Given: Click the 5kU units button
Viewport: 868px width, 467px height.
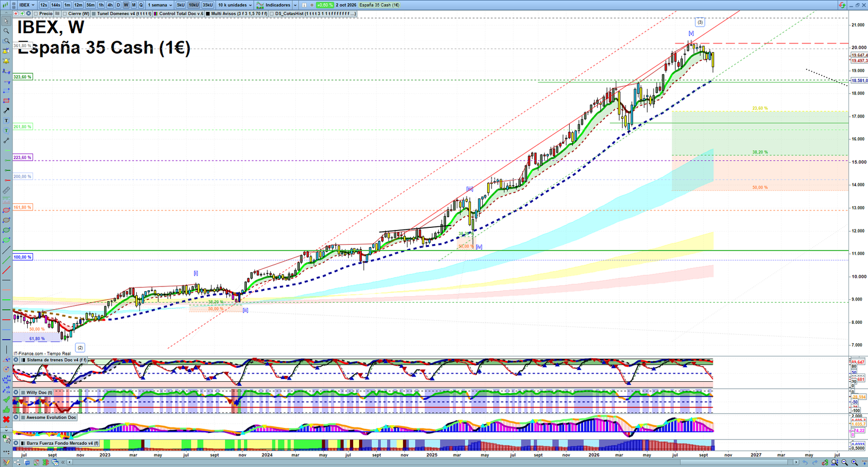Looking at the screenshot, I should [x=181, y=5].
